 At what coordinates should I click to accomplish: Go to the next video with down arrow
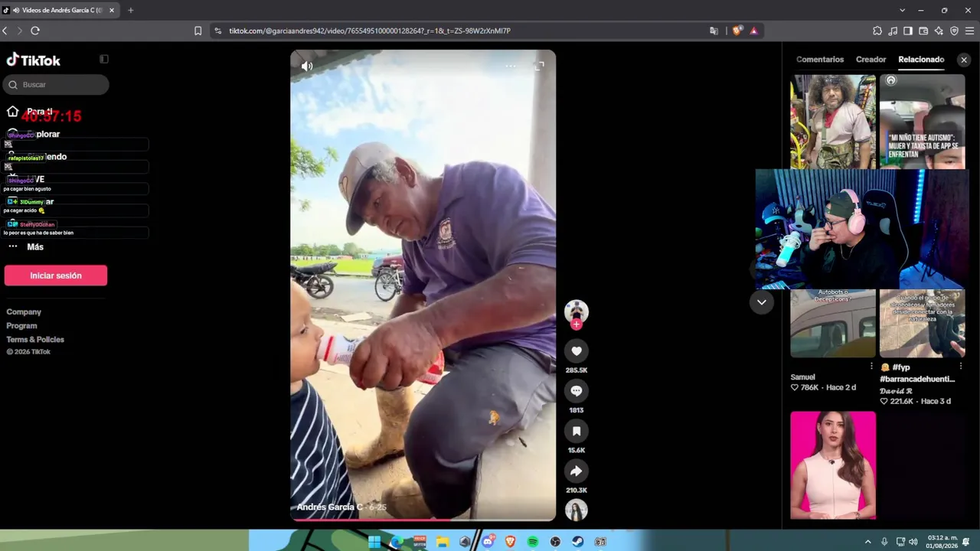[761, 302]
